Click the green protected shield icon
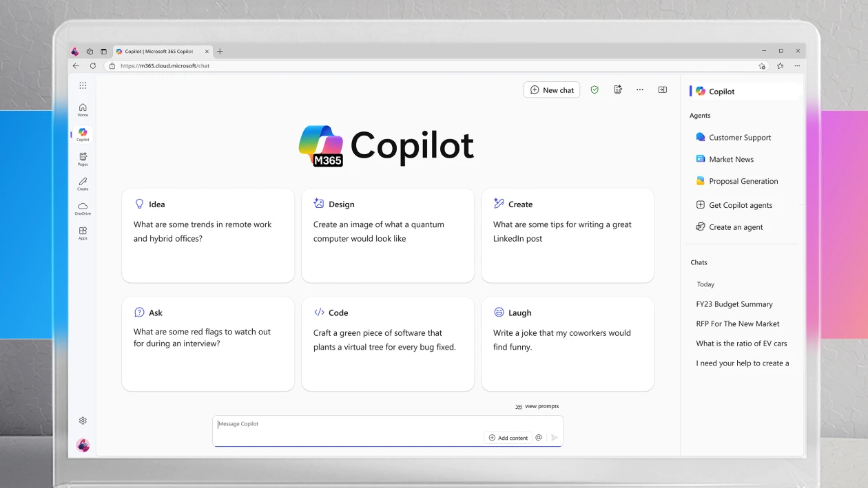The width and height of the screenshot is (868, 488). 595,89
